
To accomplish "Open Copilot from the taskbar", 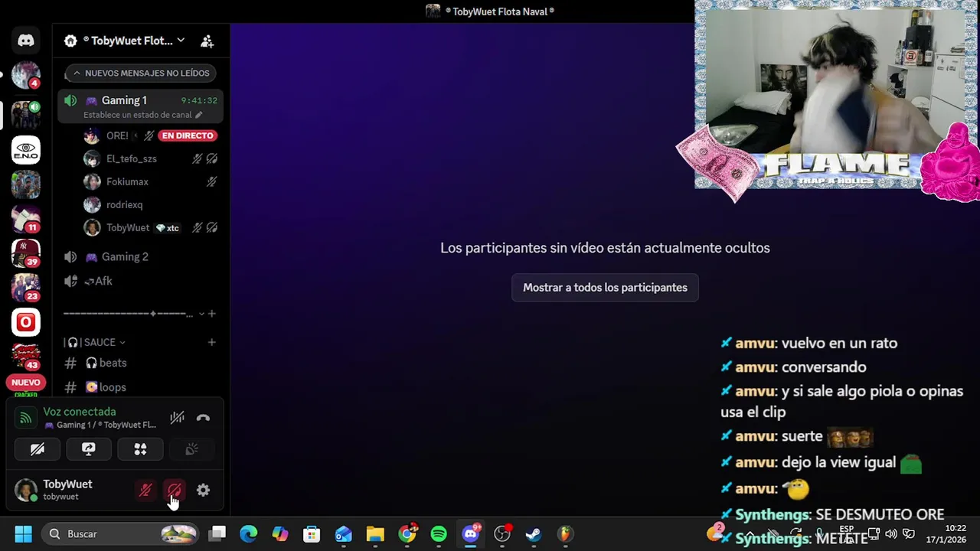I will click(x=280, y=534).
